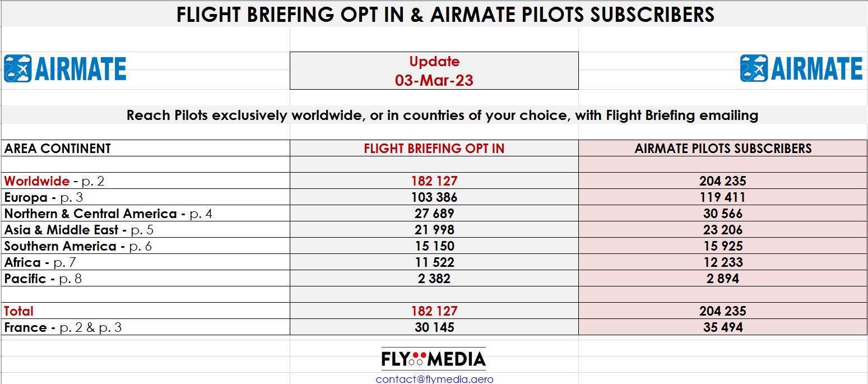
Task: Select the Europa - p. 3 row label
Action: pos(45,197)
